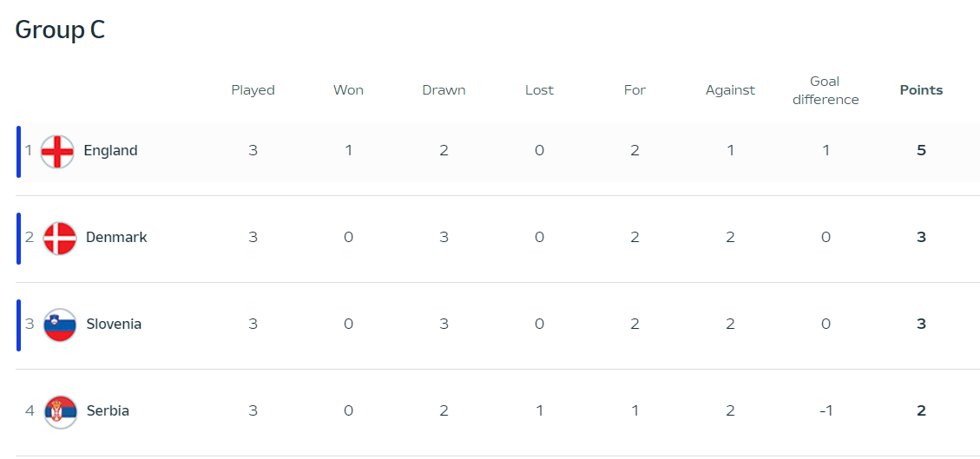This screenshot has height=459, width=980.
Task: Click the Slovenia flag icon
Action: (x=60, y=325)
